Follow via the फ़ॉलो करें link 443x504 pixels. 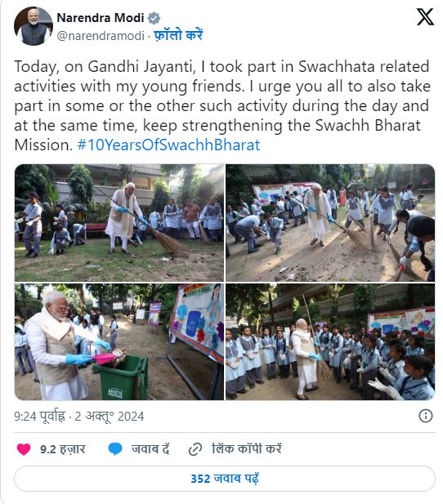click(x=178, y=35)
